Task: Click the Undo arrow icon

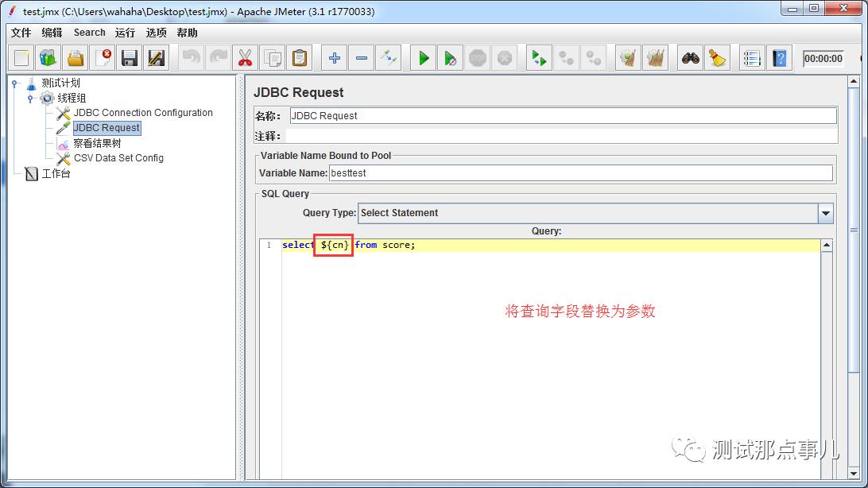Action: coord(192,58)
